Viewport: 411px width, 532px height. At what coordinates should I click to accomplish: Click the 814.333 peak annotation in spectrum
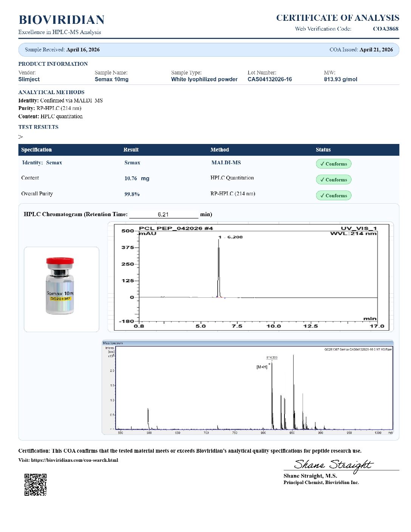point(272,357)
